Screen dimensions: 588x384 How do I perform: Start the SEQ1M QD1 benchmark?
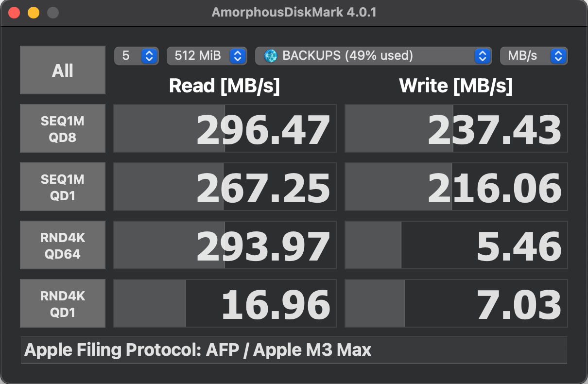(x=63, y=187)
